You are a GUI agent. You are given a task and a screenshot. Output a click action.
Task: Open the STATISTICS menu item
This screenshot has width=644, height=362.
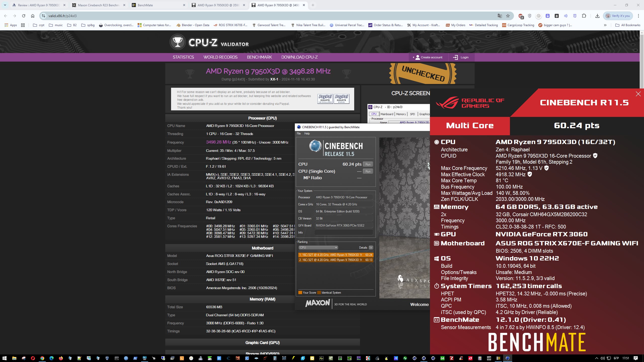(183, 57)
